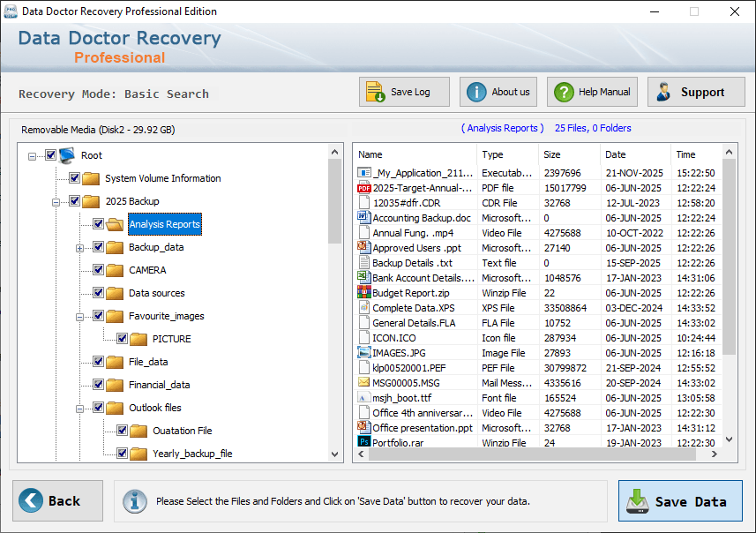Select the Data sources tree folder
The width and height of the screenshot is (756, 533).
pos(157,293)
